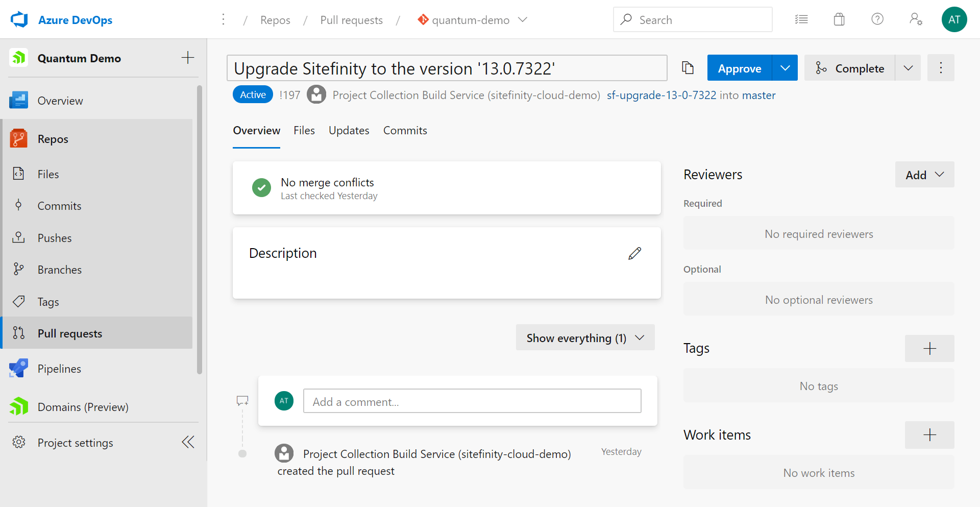Screen dimensions: 980x507
Task: Open Branches in the Repos sidebar
Action: pyautogui.click(x=59, y=270)
